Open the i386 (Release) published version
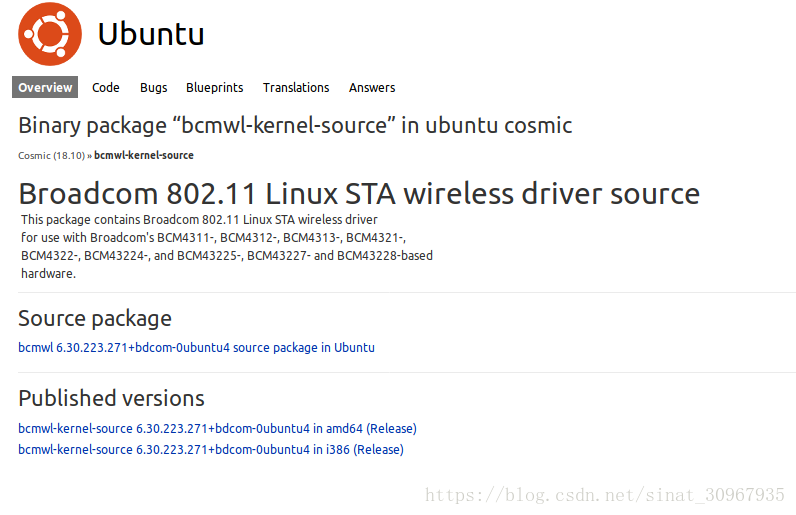This screenshot has width=796, height=515. point(211,449)
